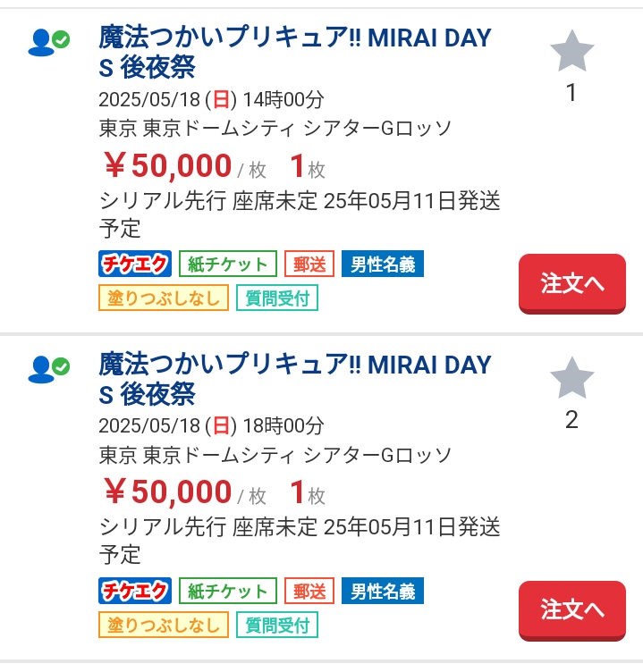Open verified seller profile icon for 14時00分 listing
Viewport: 643px width, 672px height.
48,42
